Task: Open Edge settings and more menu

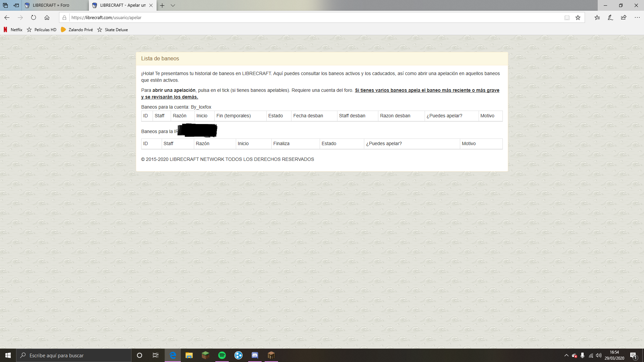Action: (637, 17)
